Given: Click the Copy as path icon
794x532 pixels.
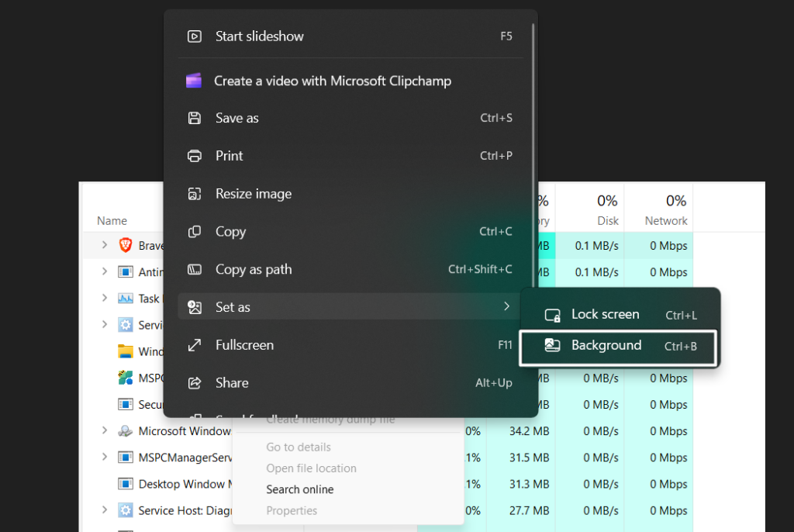Looking at the screenshot, I should [195, 270].
